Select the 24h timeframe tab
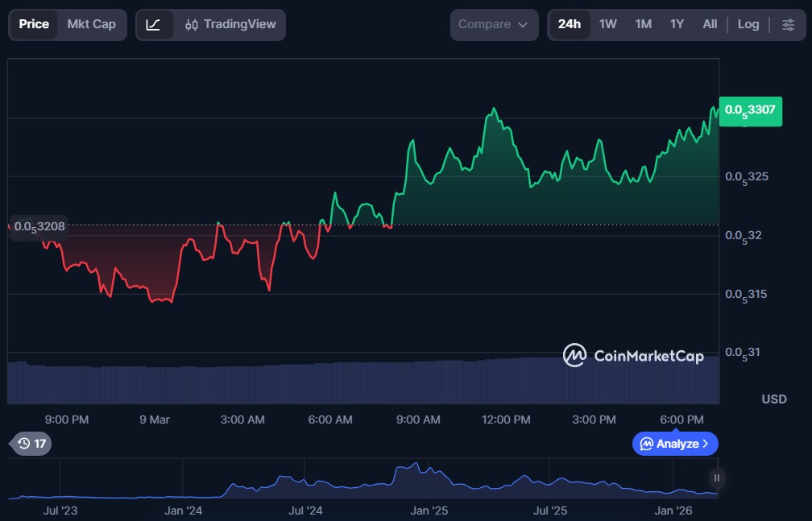Viewport: 812px width, 521px height. click(569, 24)
